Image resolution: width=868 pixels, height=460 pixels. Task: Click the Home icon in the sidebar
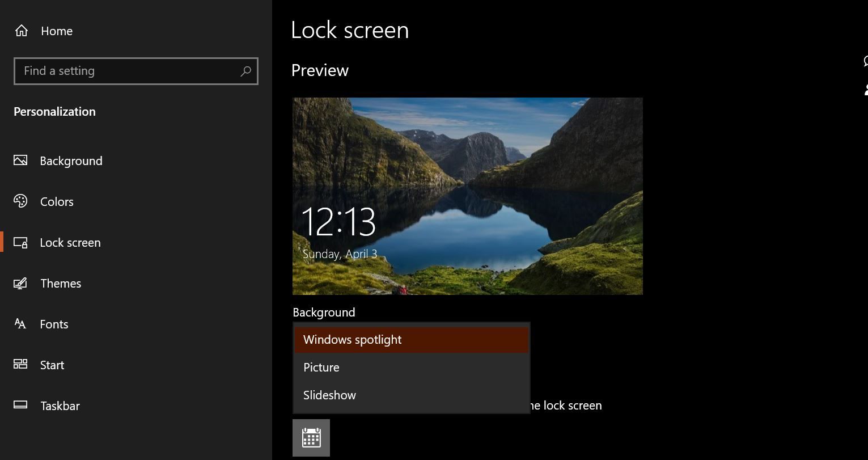[20, 31]
